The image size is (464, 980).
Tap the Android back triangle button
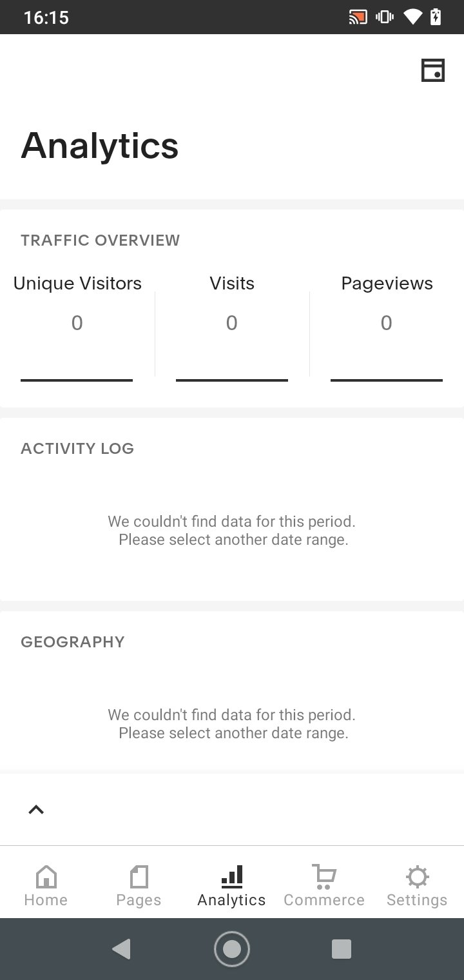tap(121, 949)
